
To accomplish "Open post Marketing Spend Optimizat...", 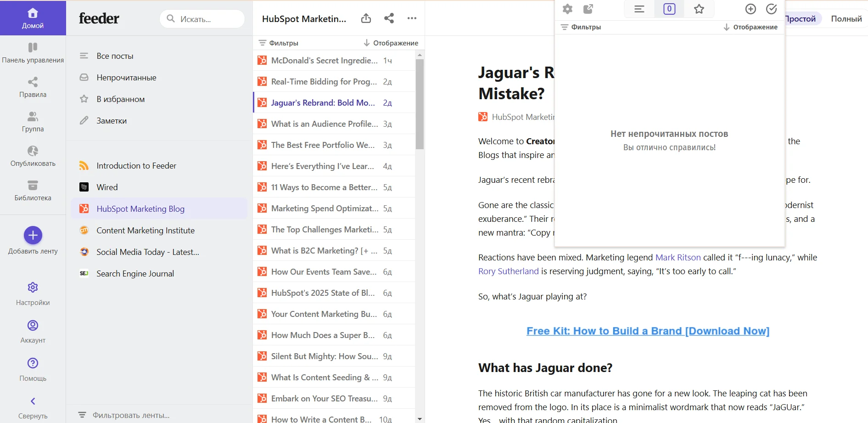I will (x=334, y=209).
